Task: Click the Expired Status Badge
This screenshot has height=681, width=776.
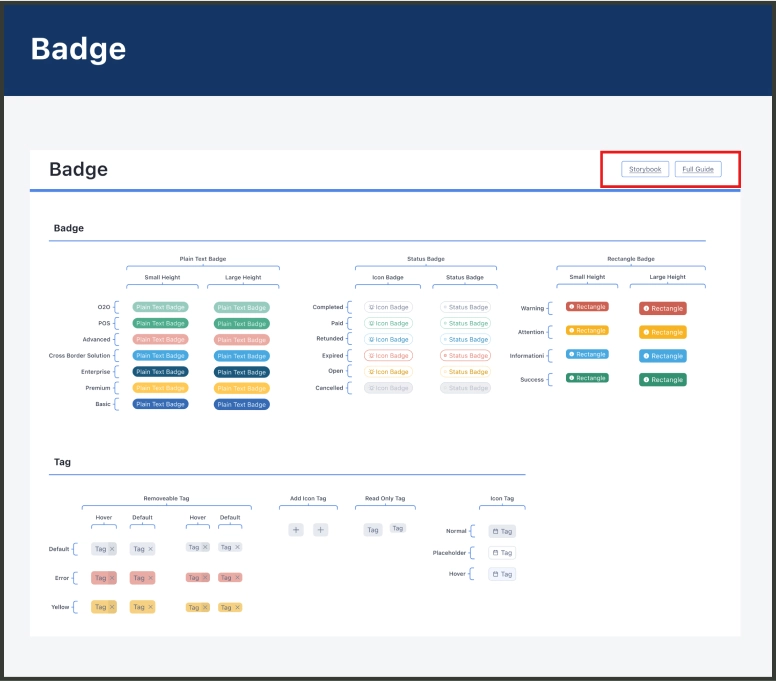Action: pyautogui.click(x=465, y=355)
